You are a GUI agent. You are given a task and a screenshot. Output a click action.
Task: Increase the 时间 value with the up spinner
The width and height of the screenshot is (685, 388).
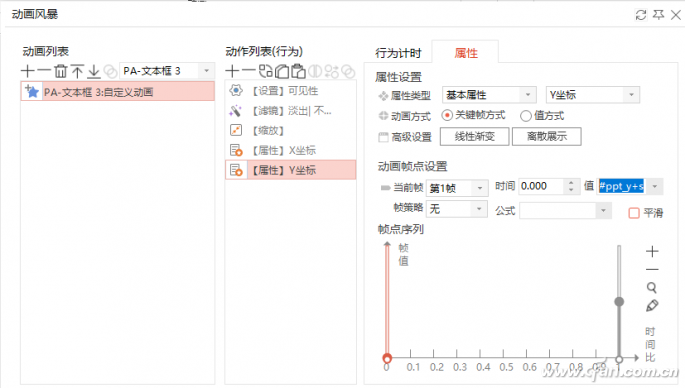point(571,183)
